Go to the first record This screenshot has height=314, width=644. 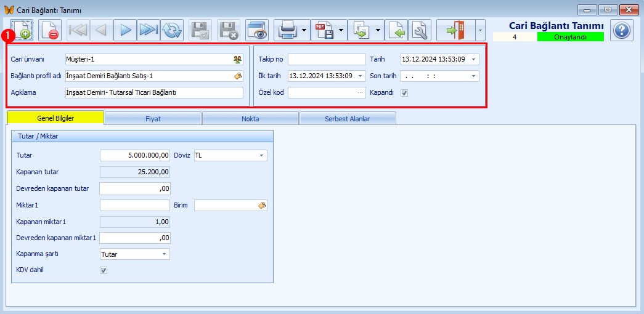[x=78, y=30]
